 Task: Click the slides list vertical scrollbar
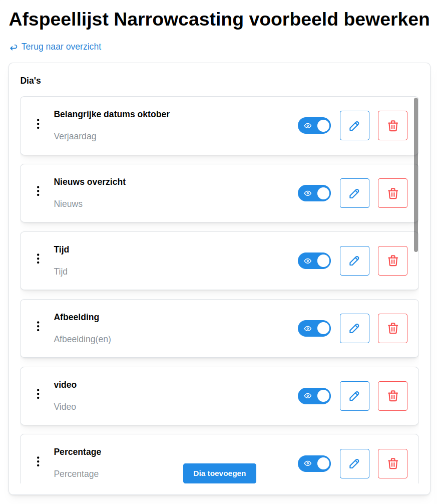click(x=416, y=174)
